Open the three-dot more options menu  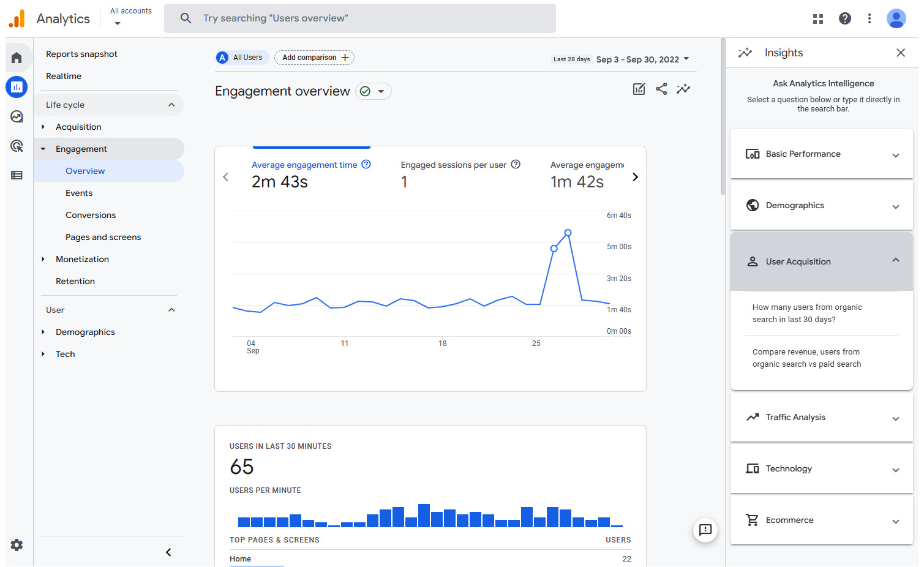(869, 18)
